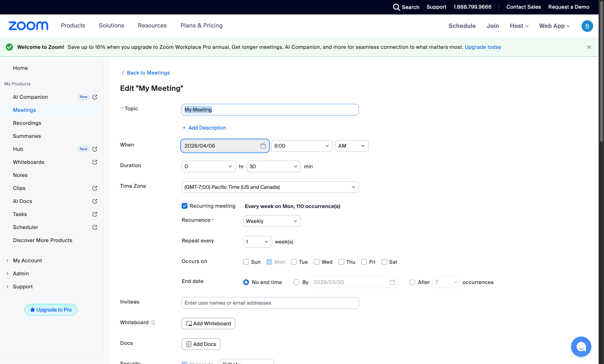The height and width of the screenshot is (364, 604).
Task: Click the Invitees input field
Action: click(x=270, y=303)
